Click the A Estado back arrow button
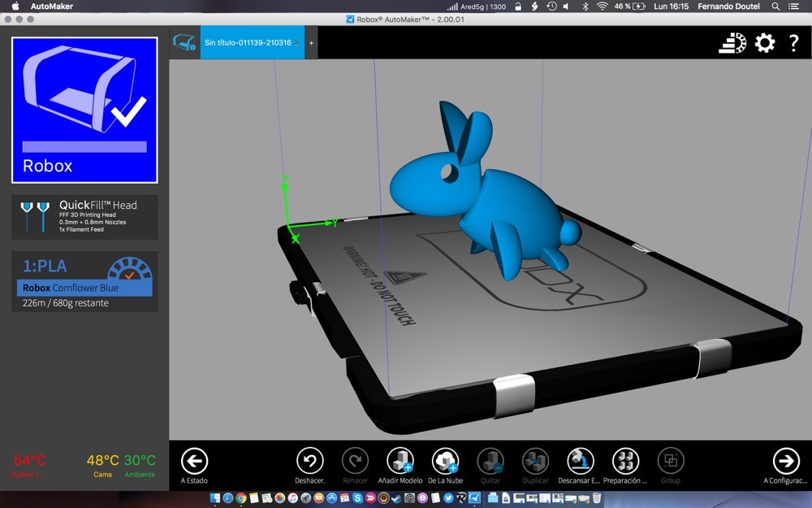Viewport: 812px width, 508px height. (194, 461)
